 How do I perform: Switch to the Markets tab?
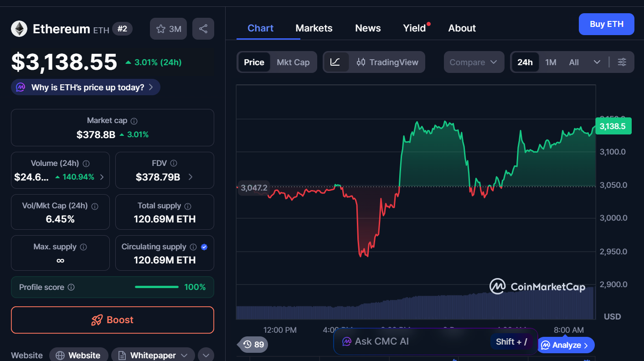[x=314, y=28]
